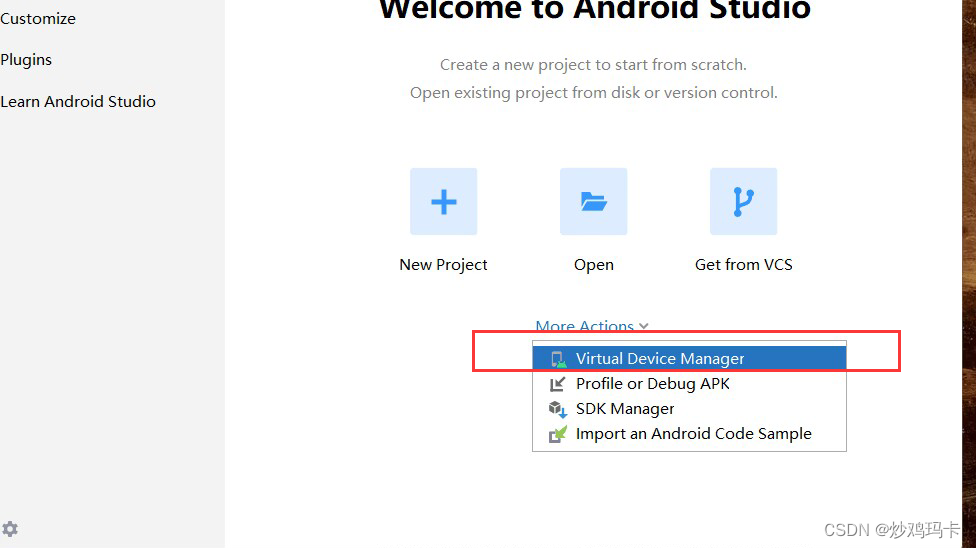The height and width of the screenshot is (548, 976).
Task: Click the Open label
Action: coord(594,265)
